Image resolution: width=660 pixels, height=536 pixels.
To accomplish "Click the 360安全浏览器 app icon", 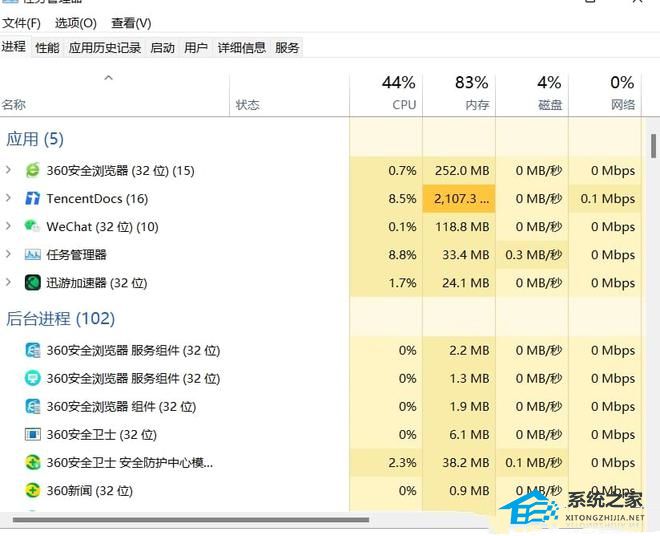I will point(32,171).
